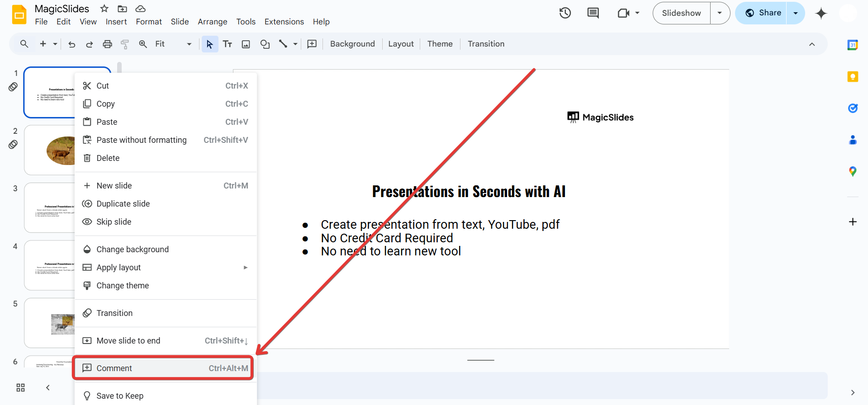Open the Google Slides home logo
Viewport: 868px width, 405px height.
coord(19,14)
